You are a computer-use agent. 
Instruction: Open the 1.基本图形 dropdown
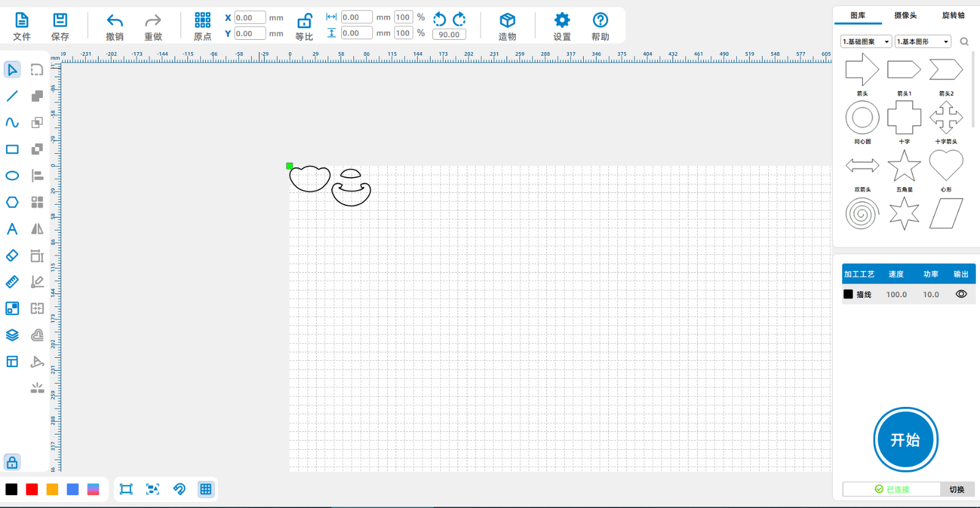tap(923, 42)
